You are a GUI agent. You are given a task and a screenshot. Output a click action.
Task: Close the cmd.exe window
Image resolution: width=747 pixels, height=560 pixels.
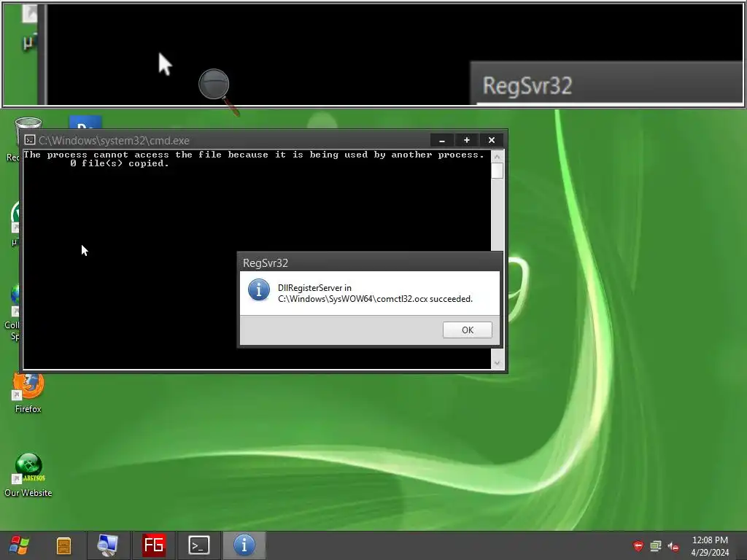(x=492, y=140)
